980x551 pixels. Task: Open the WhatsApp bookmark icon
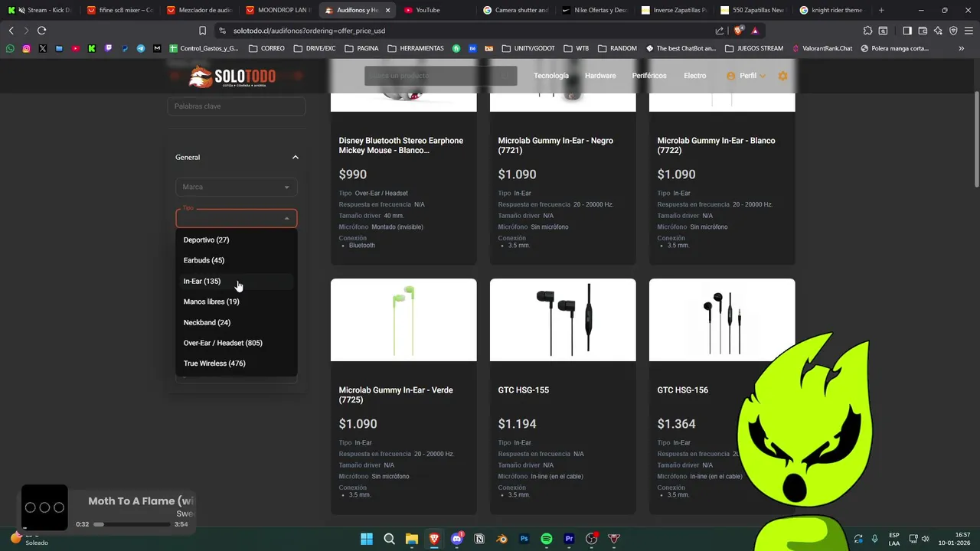coord(10,48)
